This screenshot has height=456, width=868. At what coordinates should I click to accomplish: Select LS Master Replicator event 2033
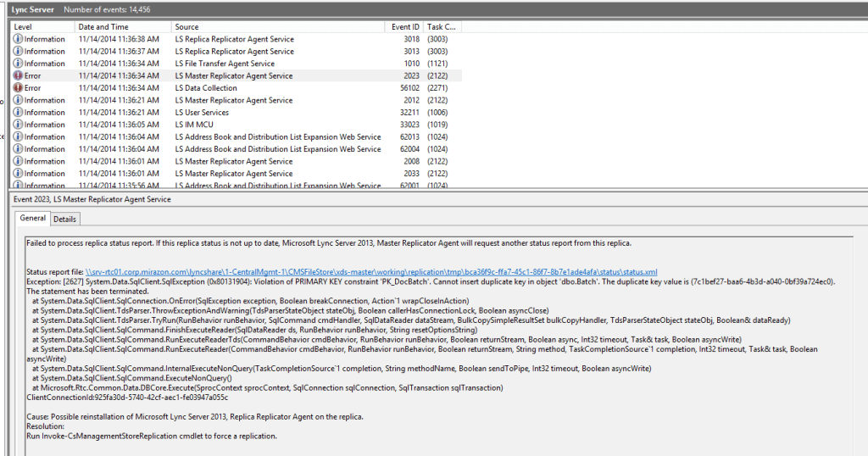236,173
